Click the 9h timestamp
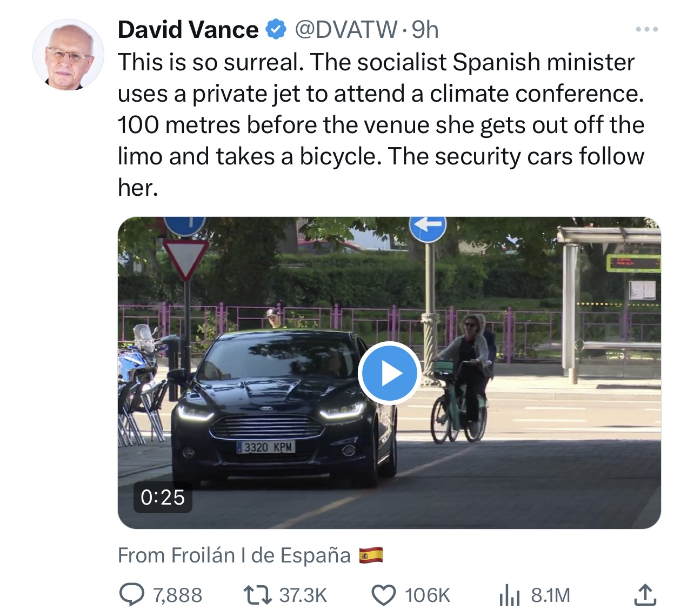This screenshot has width=694, height=616. [425, 30]
